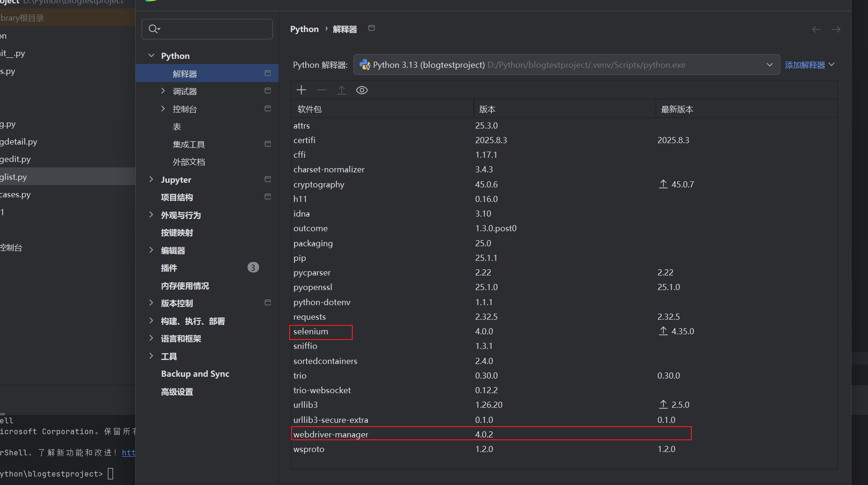Select the requests package row
868x485 pixels.
(564, 317)
